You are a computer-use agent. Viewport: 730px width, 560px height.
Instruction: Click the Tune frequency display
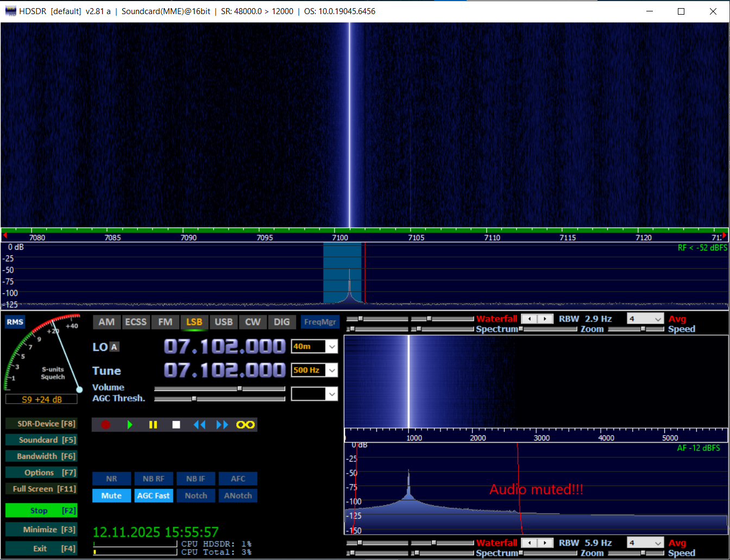tap(224, 370)
